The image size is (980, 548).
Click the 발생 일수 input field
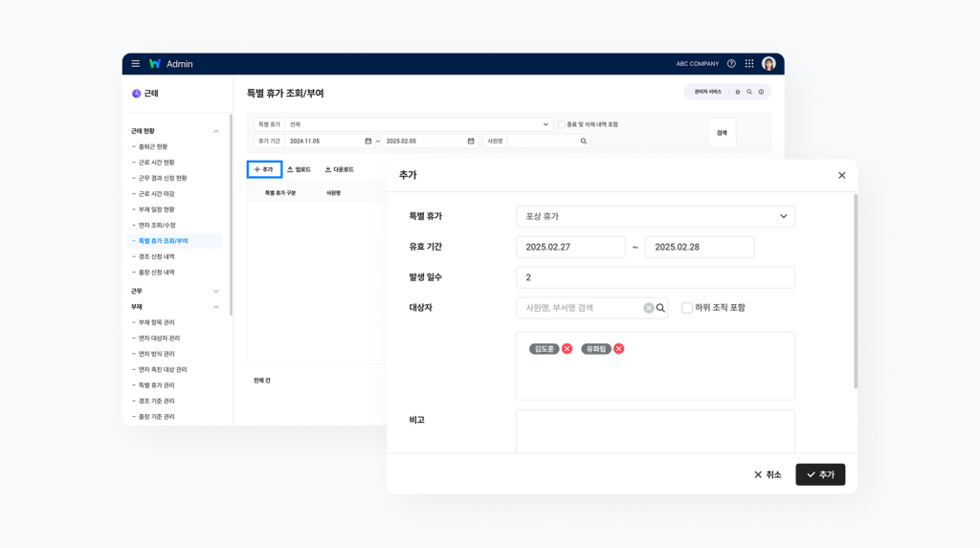click(655, 277)
